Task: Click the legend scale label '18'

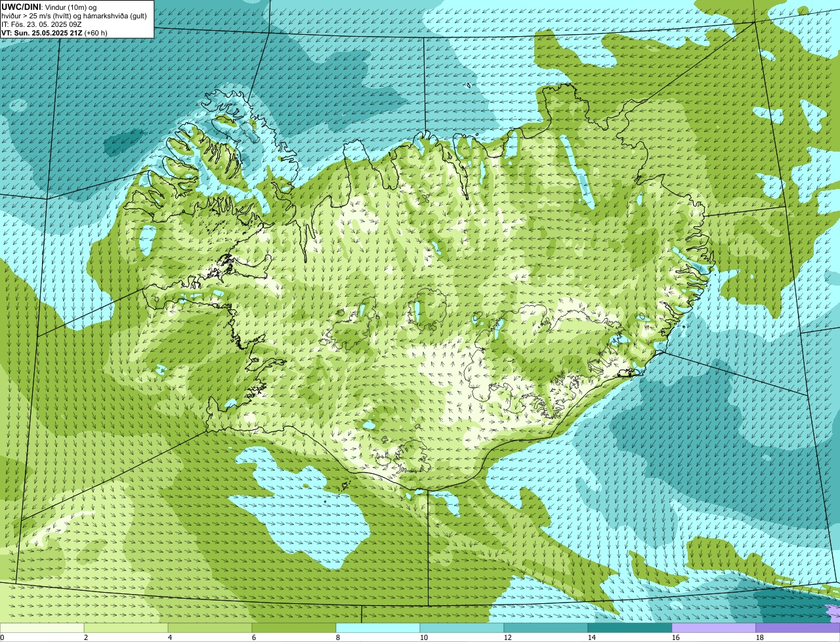Action: tap(760, 637)
